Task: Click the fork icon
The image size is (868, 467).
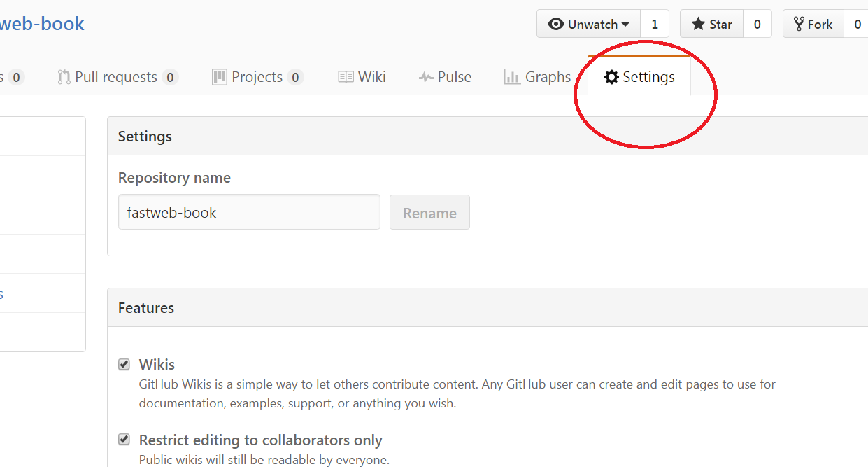Action: tap(799, 24)
